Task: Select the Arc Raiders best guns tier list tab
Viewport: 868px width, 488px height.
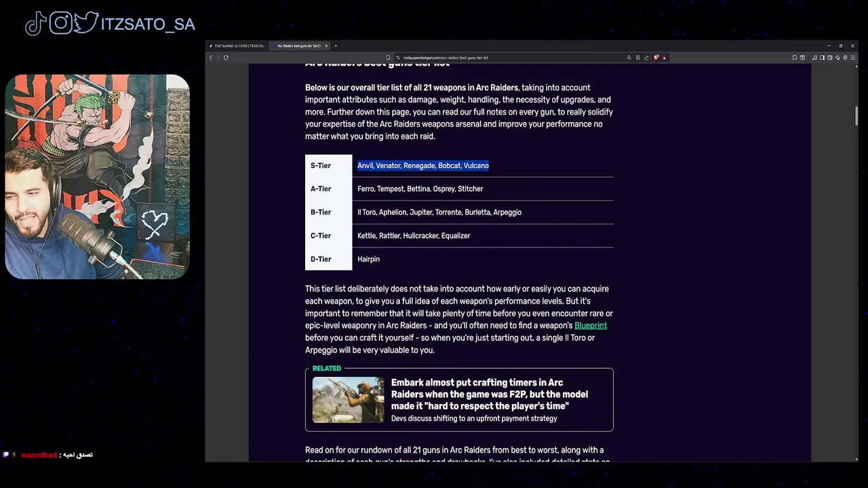Action: click(298, 46)
